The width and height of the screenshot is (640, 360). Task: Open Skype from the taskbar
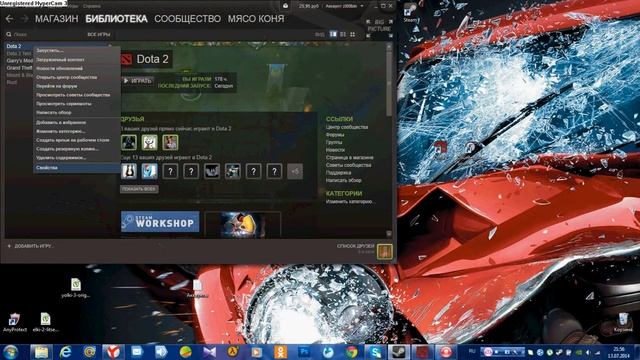point(375,352)
